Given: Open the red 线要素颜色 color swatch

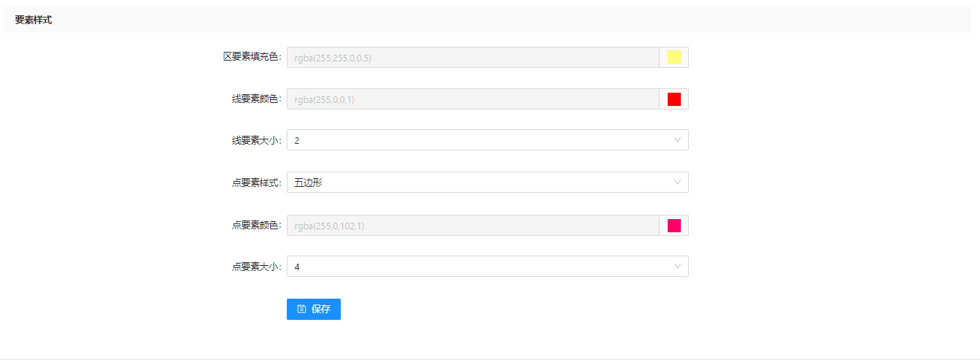Looking at the screenshot, I should 674,99.
